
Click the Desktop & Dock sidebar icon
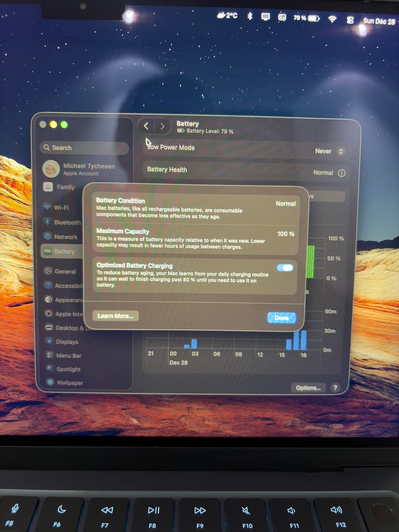(49, 328)
